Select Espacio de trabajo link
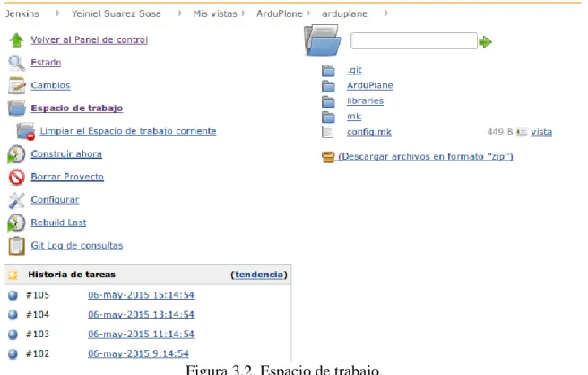The image size is (588, 375). pos(77,109)
